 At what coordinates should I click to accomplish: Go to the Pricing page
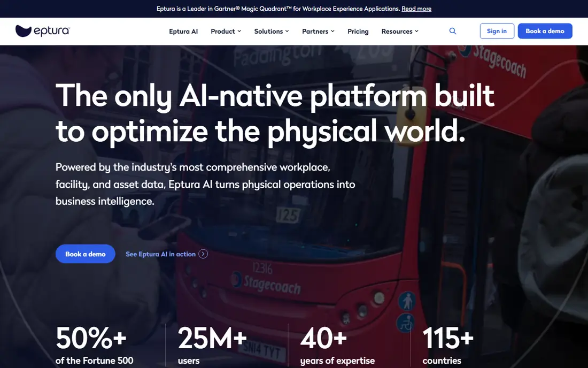pyautogui.click(x=358, y=32)
